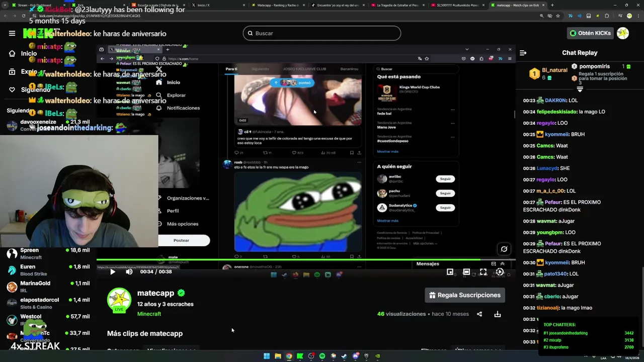644x362 pixels.
Task: Enter fullscreen on the clip player
Action: pyautogui.click(x=483, y=272)
